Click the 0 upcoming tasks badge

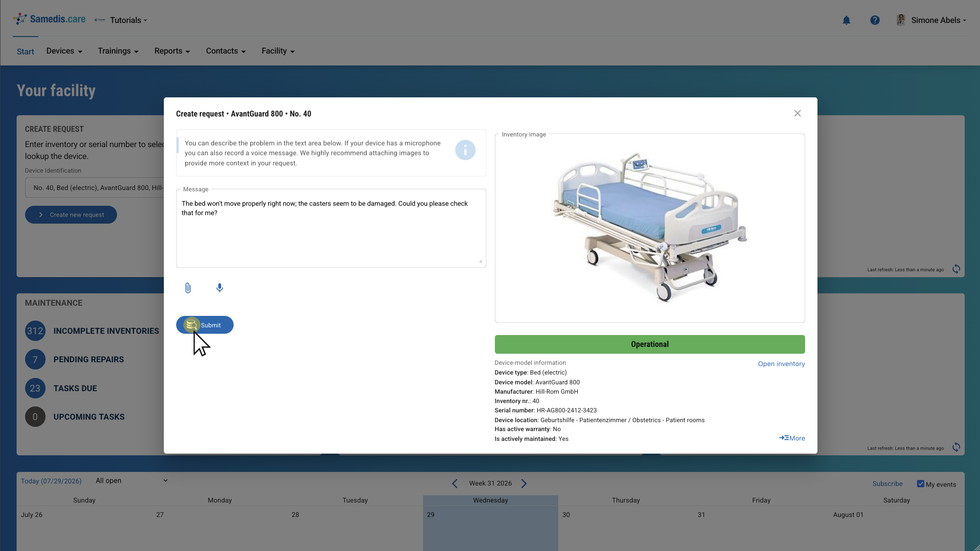click(35, 417)
